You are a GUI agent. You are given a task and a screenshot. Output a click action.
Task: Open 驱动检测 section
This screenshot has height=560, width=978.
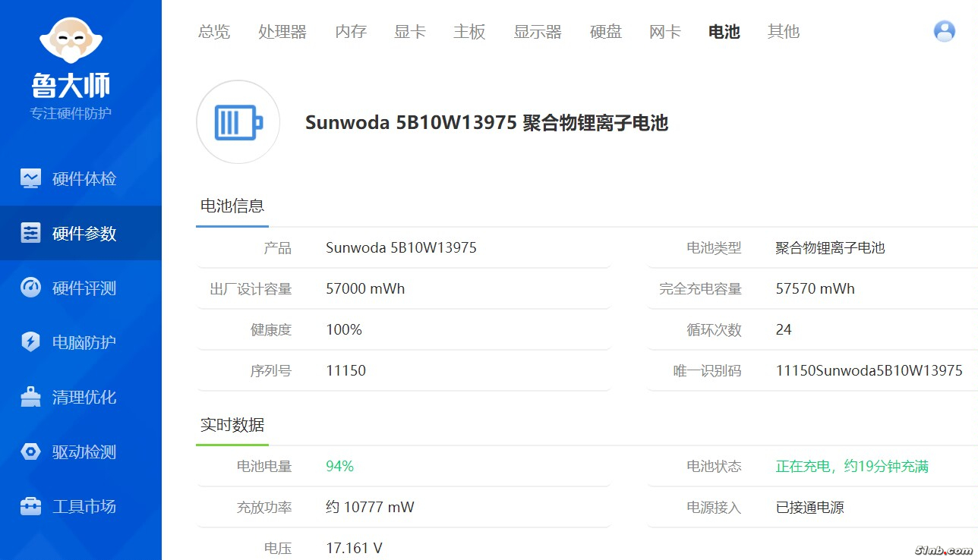pos(80,451)
